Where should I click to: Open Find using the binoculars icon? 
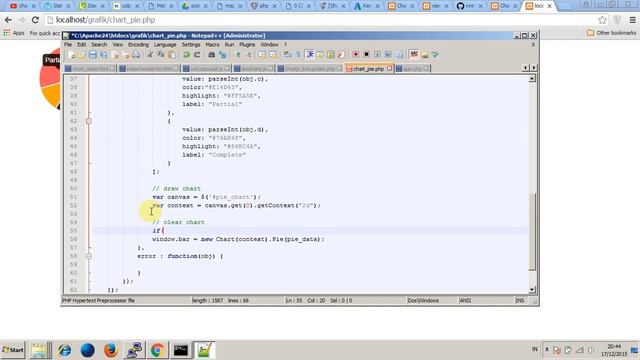click(211, 54)
